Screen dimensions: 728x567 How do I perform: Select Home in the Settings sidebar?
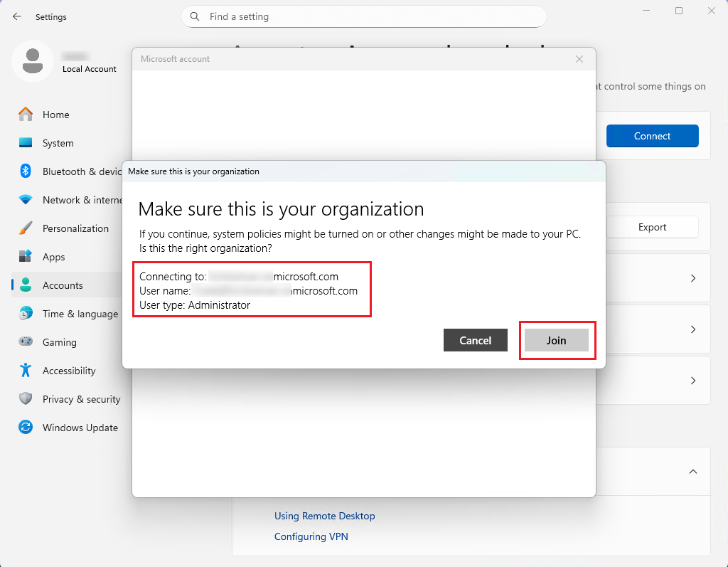tap(56, 114)
